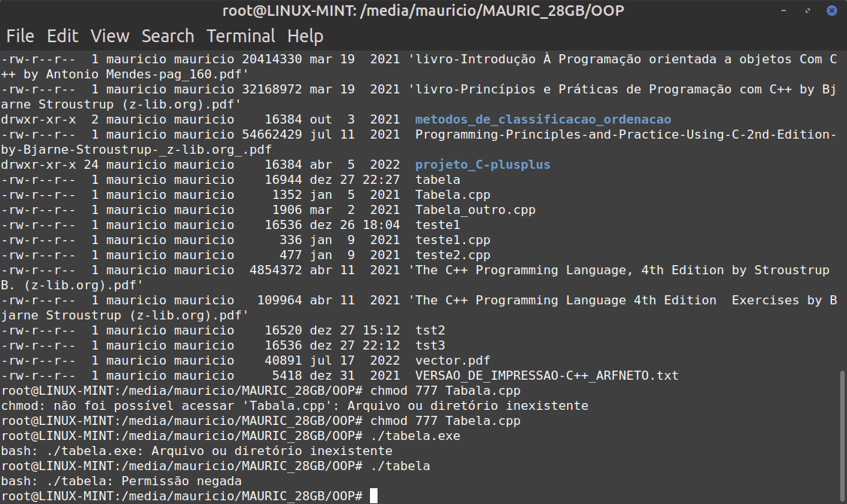This screenshot has height=504, width=847.
Task: Click the 'Permissão negada' error line
Action: pyautogui.click(x=121, y=481)
